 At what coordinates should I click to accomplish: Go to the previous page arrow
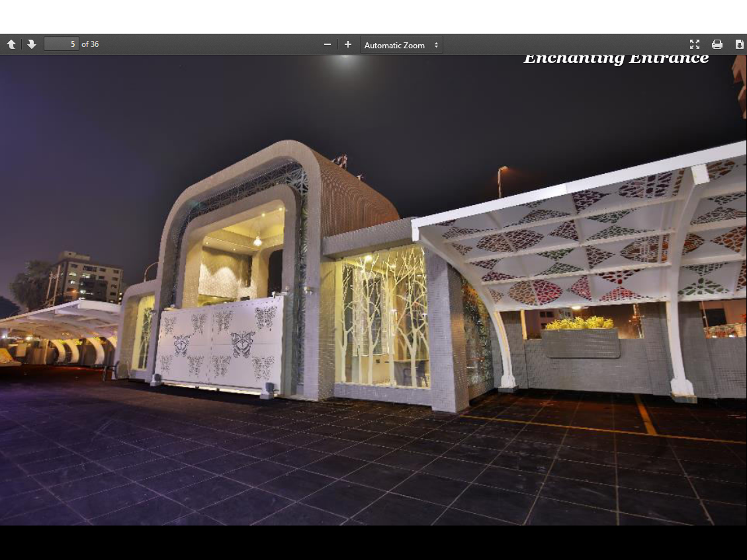(x=11, y=44)
